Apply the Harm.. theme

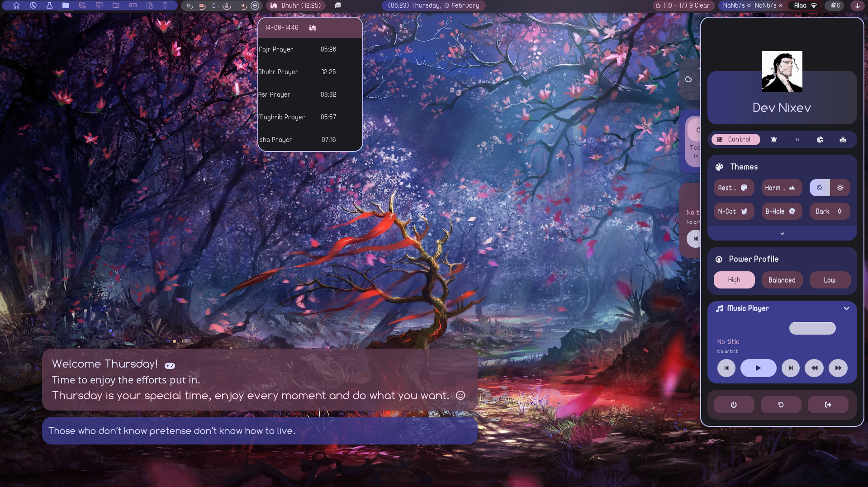click(x=782, y=188)
